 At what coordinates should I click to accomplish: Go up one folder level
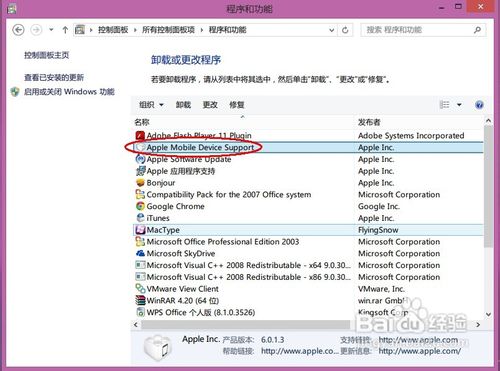pyautogui.click(x=65, y=30)
